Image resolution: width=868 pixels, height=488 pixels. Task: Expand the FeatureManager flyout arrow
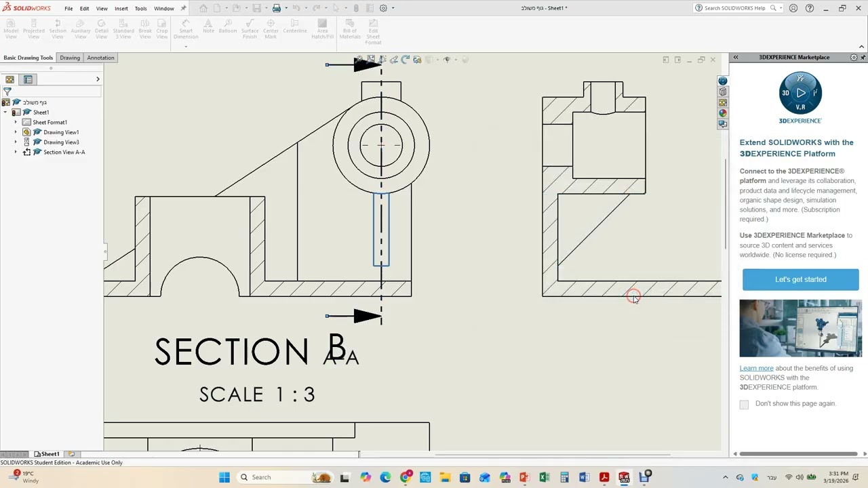tap(98, 79)
